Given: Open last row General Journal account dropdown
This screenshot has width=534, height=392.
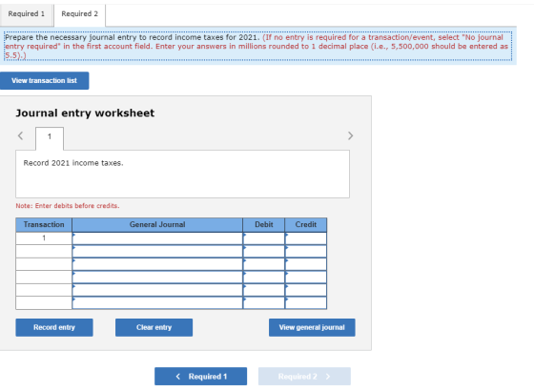Looking at the screenshot, I should [157, 303].
